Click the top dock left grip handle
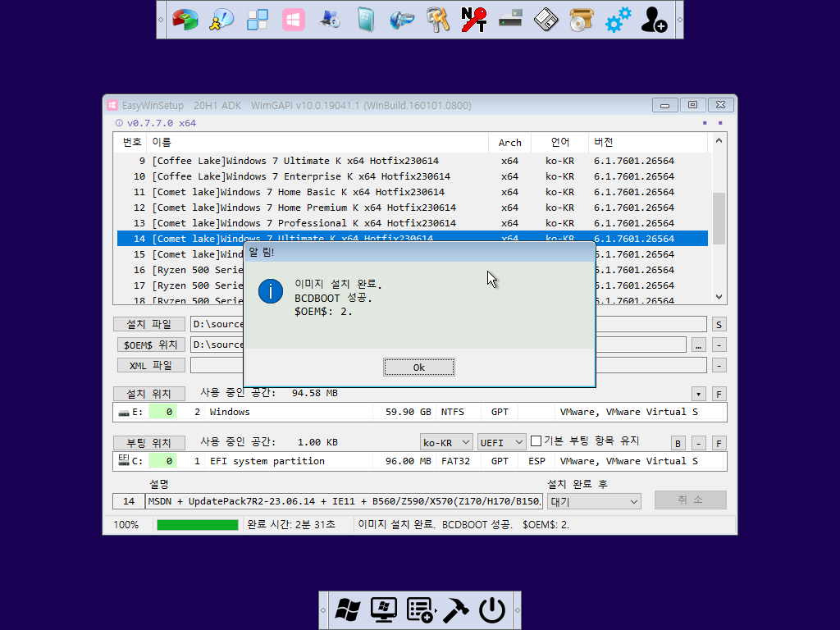This screenshot has height=630, width=840. pyautogui.click(x=162, y=20)
